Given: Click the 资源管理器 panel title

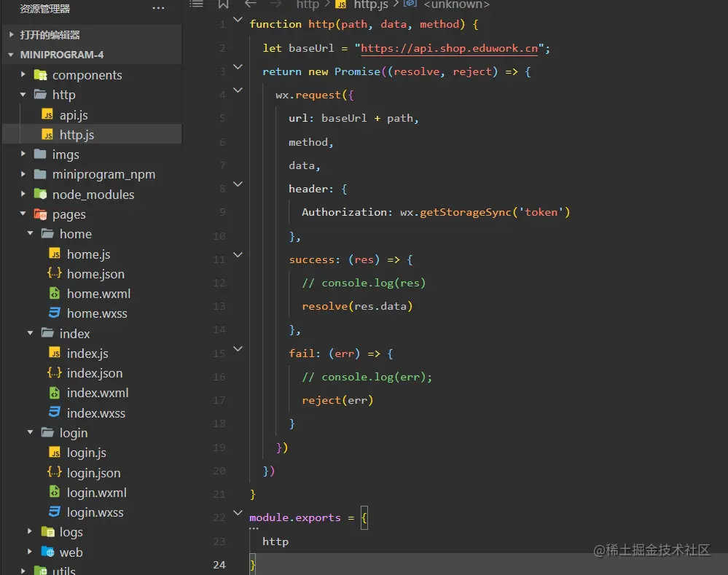Looking at the screenshot, I should pos(45,9).
